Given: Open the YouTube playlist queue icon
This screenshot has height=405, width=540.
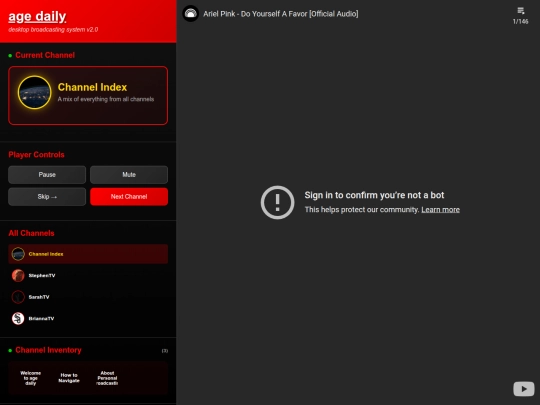Looking at the screenshot, I should point(521,11).
